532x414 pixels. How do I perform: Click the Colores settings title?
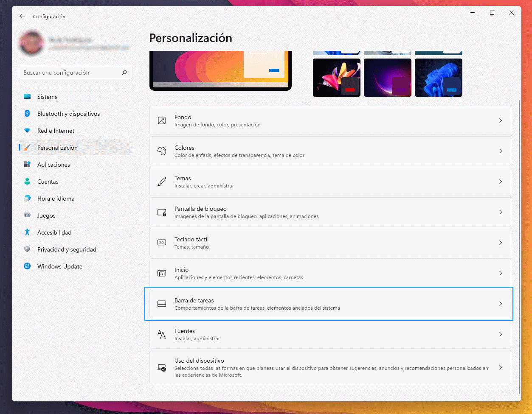click(184, 148)
